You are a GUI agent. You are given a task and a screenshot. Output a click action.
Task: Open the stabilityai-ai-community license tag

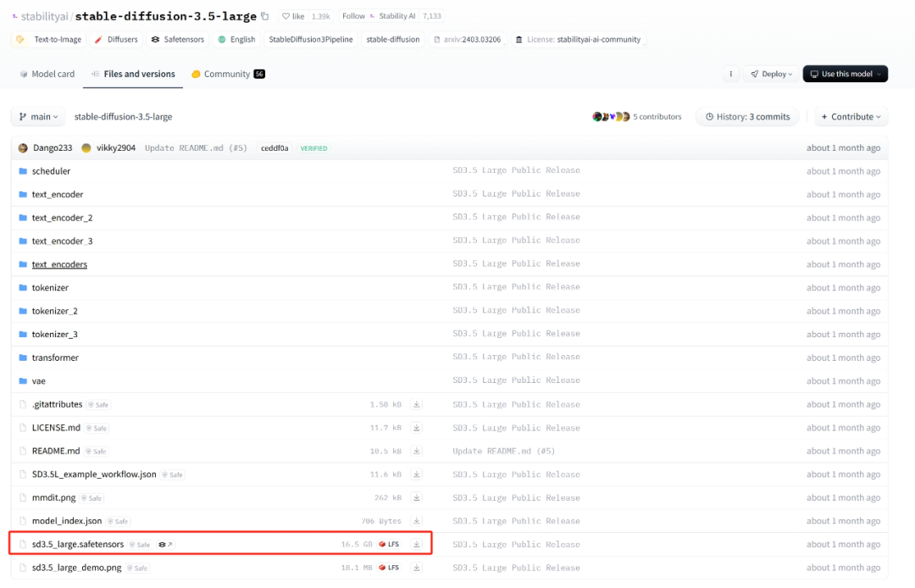pyautogui.click(x=578, y=40)
